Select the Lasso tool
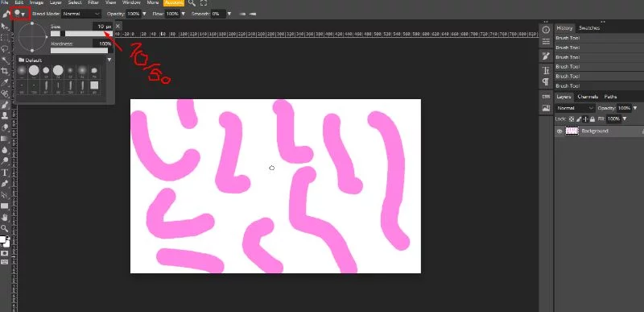The height and width of the screenshot is (312, 644). pos(5,49)
